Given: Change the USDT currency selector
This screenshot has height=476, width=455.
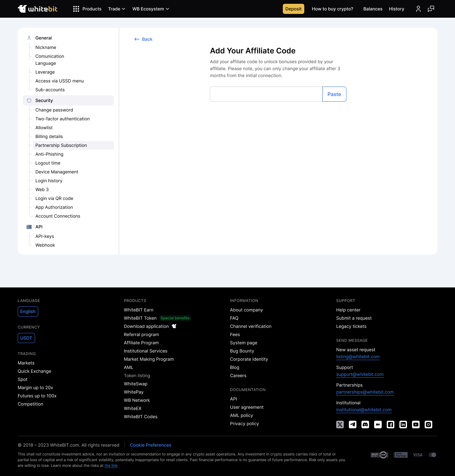Looking at the screenshot, I should coord(26,338).
